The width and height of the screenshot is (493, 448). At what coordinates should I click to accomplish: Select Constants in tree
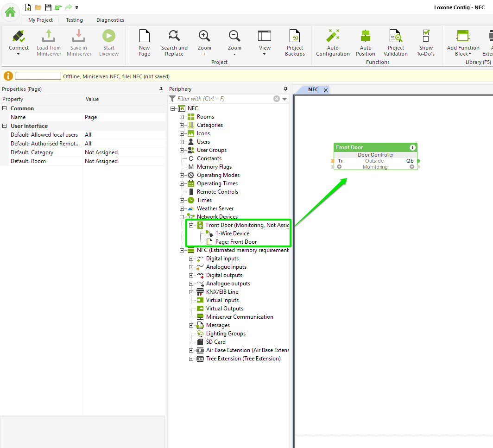[209, 158]
